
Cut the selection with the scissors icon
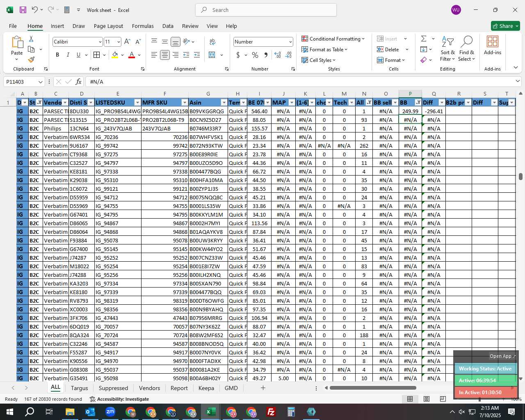pyautogui.click(x=31, y=39)
